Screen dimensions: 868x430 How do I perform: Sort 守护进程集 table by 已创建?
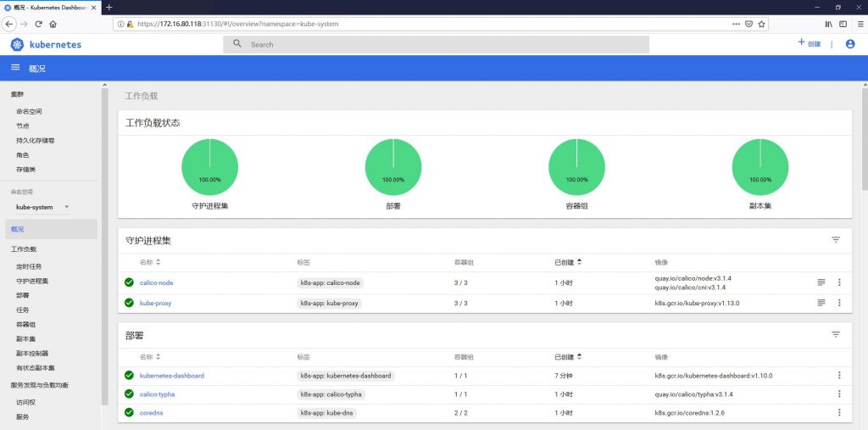click(568, 262)
